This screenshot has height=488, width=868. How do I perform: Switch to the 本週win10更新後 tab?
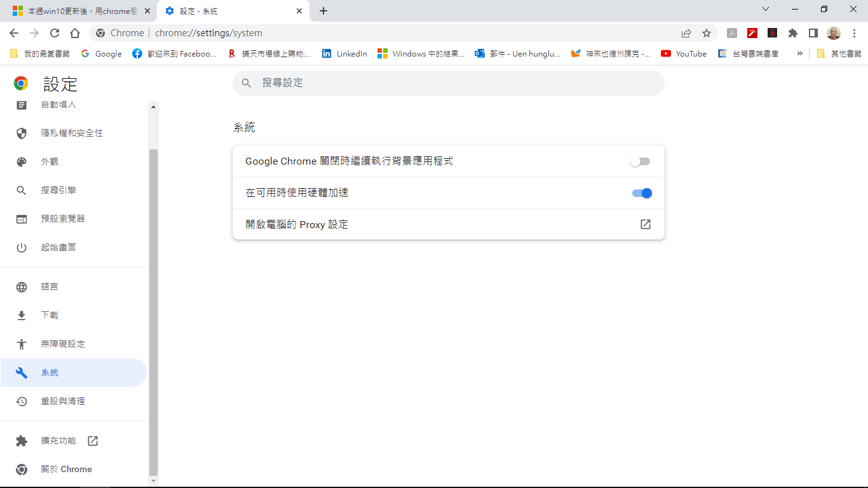[81, 11]
